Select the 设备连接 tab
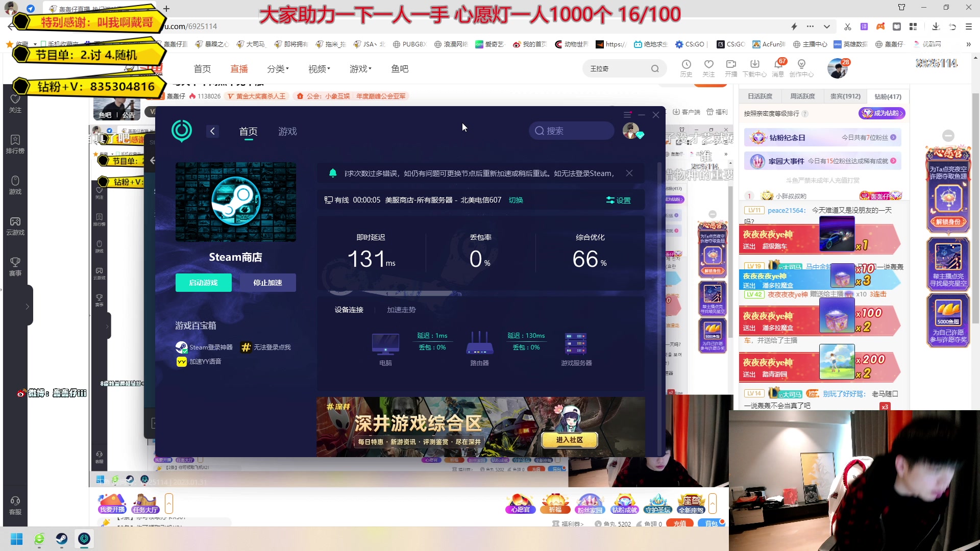The width and height of the screenshot is (980, 551). (349, 310)
